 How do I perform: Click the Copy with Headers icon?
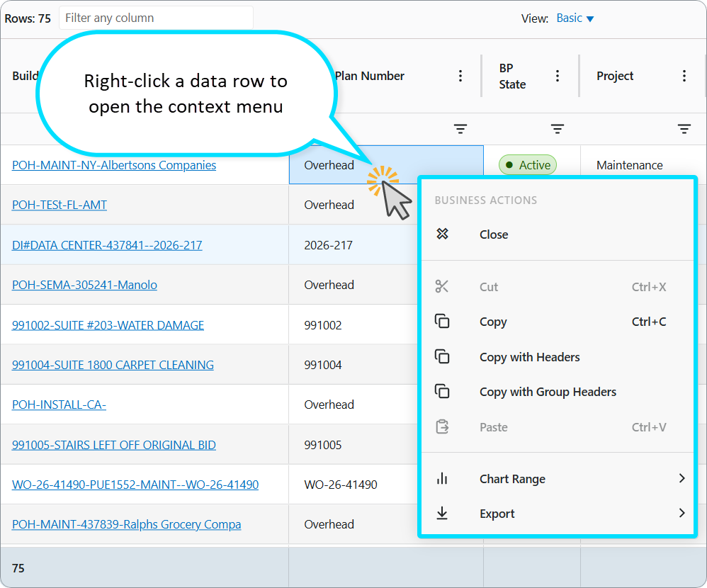(442, 356)
